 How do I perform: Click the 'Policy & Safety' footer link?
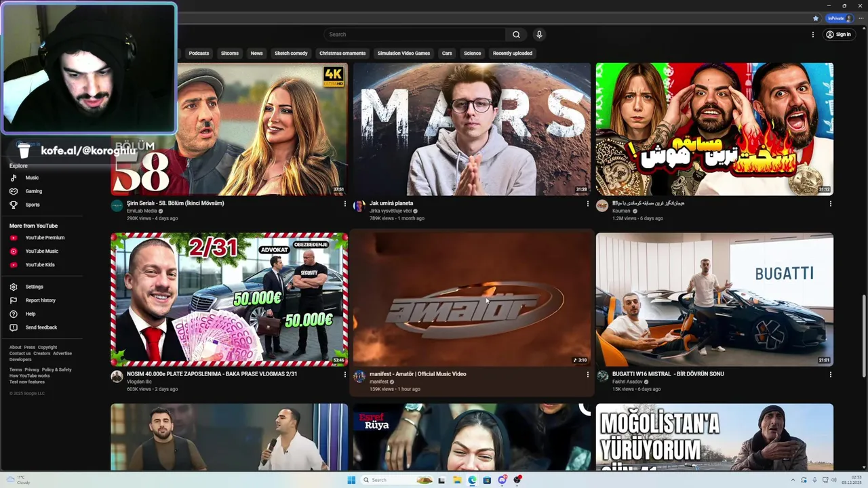click(56, 369)
